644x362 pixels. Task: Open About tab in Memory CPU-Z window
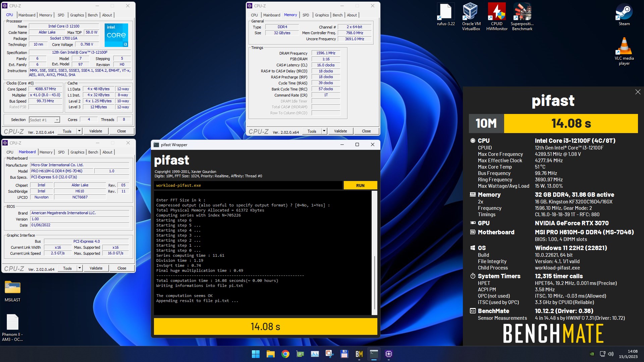[x=352, y=15]
